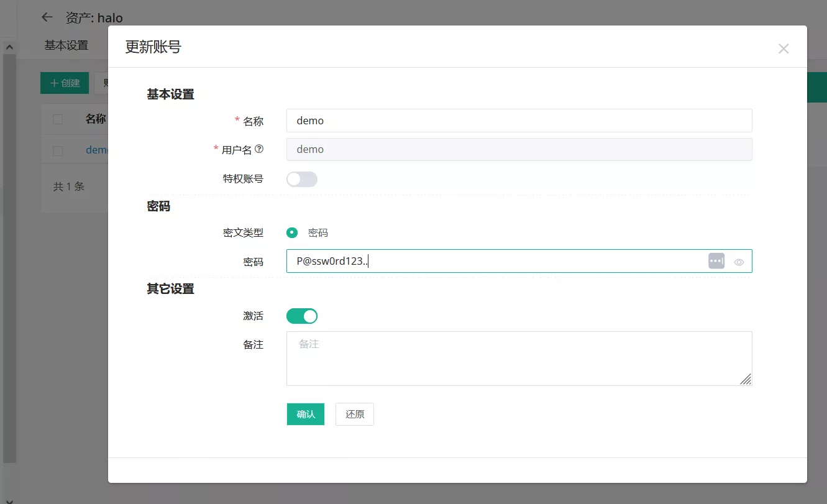Screen dimensions: 827x504
Task: Click the 创建 button with plus icon
Action: [x=65, y=83]
